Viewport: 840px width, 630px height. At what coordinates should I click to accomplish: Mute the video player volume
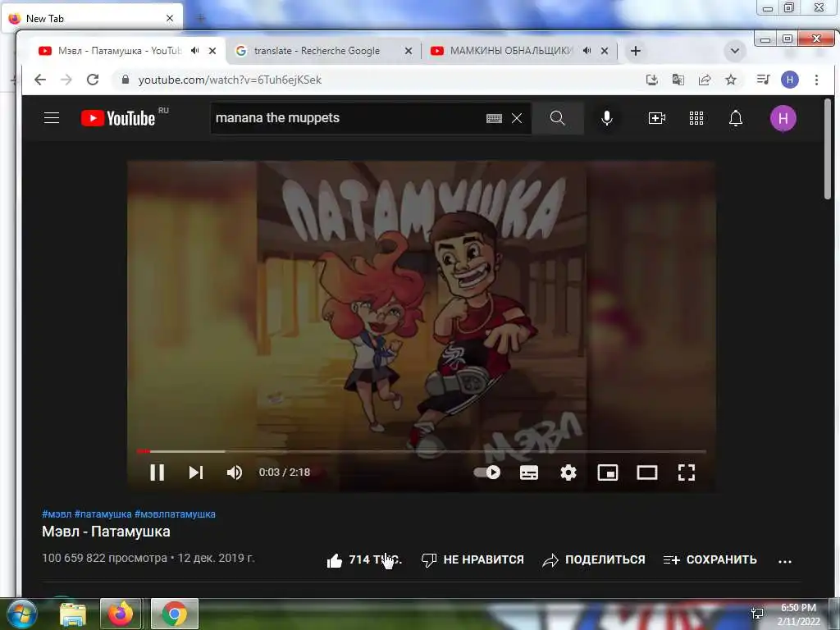tap(235, 472)
